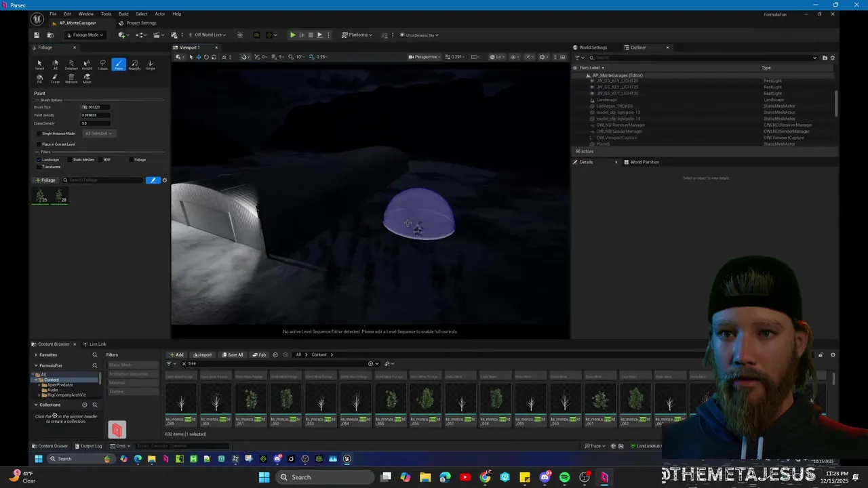The width and height of the screenshot is (868, 488).
Task: Toggle the Translucent filter checkbox
Action: tap(39, 167)
